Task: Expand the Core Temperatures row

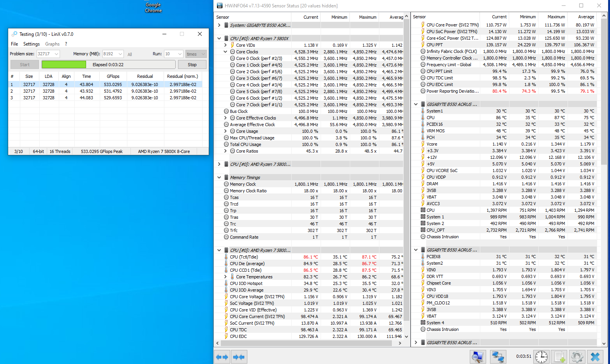Action: (x=226, y=277)
